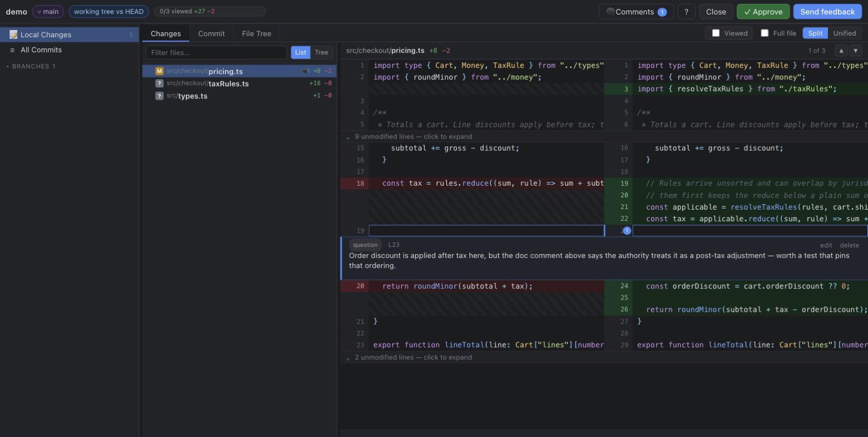Click the 0/3 viewed progress indicator
The width and height of the screenshot is (868, 437).
(210, 11)
